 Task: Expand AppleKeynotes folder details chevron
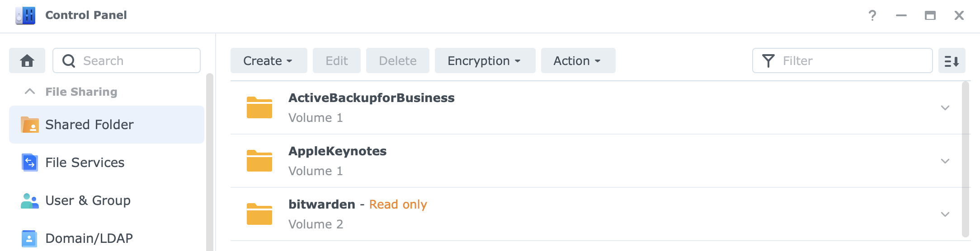click(945, 161)
